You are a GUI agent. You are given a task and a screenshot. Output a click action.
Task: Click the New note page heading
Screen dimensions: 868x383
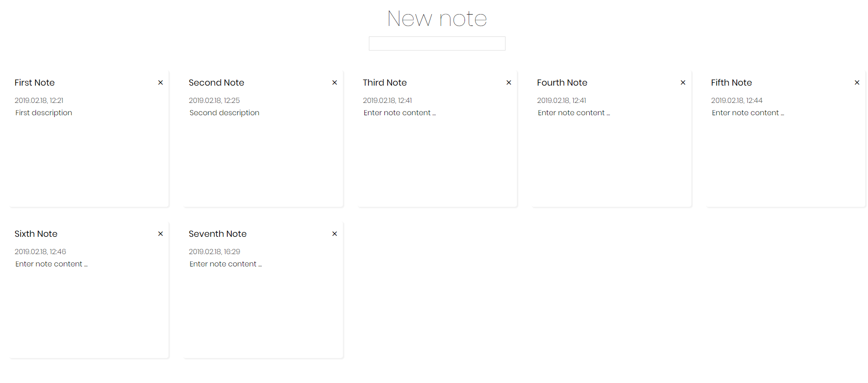click(x=437, y=18)
